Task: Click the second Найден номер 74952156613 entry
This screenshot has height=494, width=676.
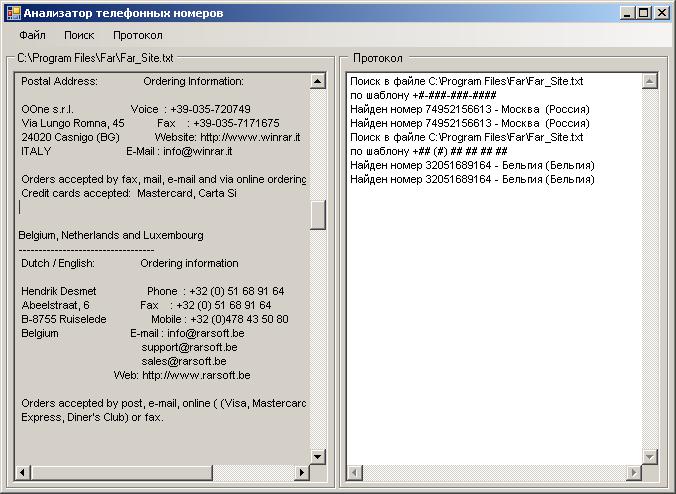Action: coord(470,123)
